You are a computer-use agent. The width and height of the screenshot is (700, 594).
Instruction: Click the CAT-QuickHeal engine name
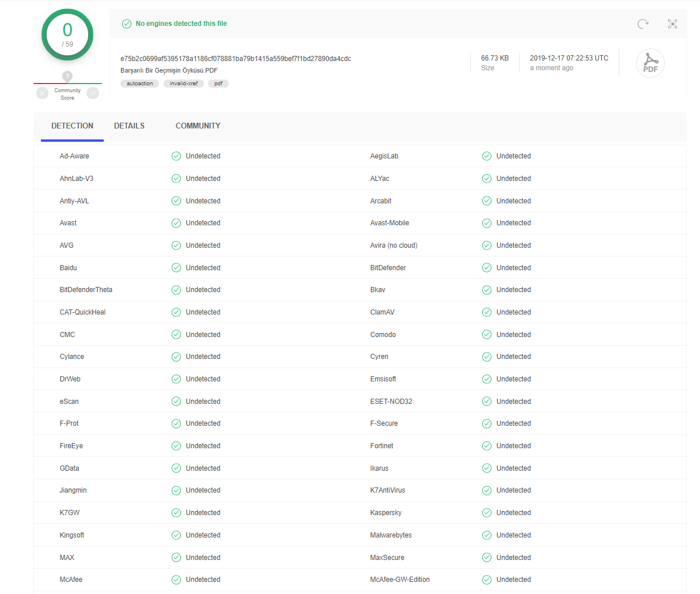tap(83, 312)
